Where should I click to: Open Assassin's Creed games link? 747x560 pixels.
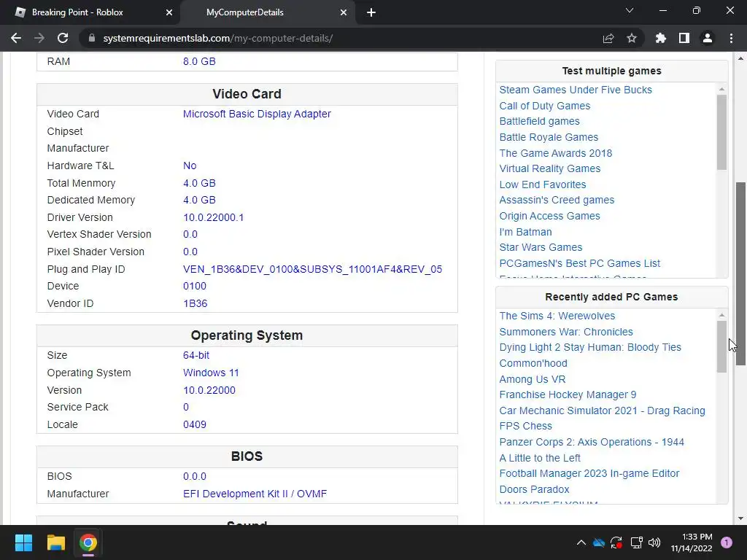coord(557,200)
